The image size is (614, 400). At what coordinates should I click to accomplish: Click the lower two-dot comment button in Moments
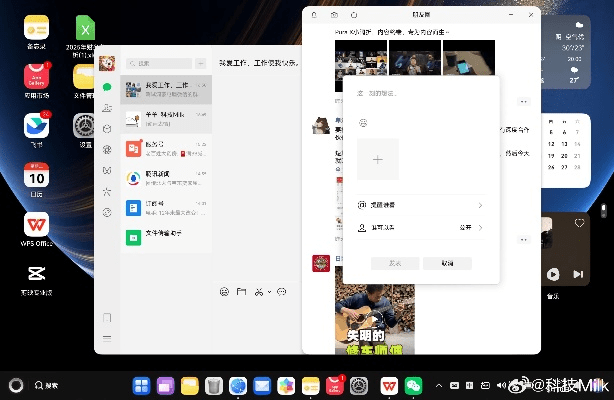click(x=524, y=239)
